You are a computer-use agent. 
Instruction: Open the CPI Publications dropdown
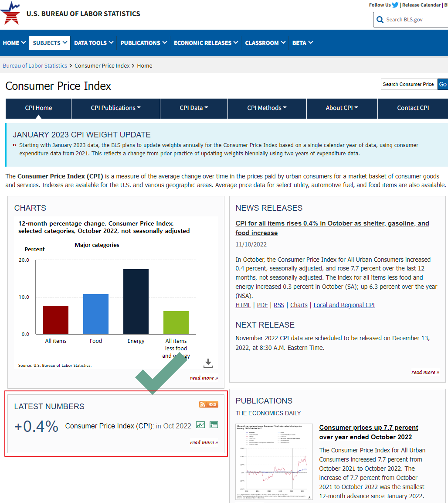(x=115, y=108)
